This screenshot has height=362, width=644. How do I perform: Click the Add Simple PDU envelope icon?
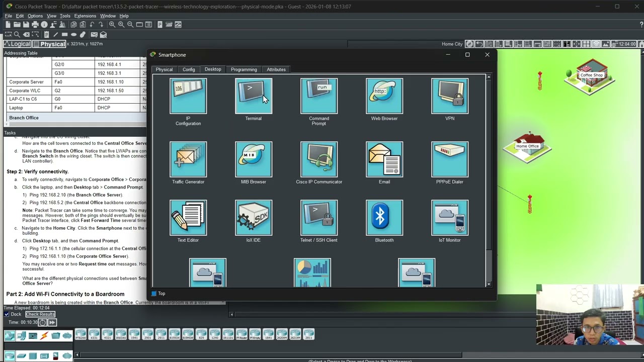click(x=94, y=35)
